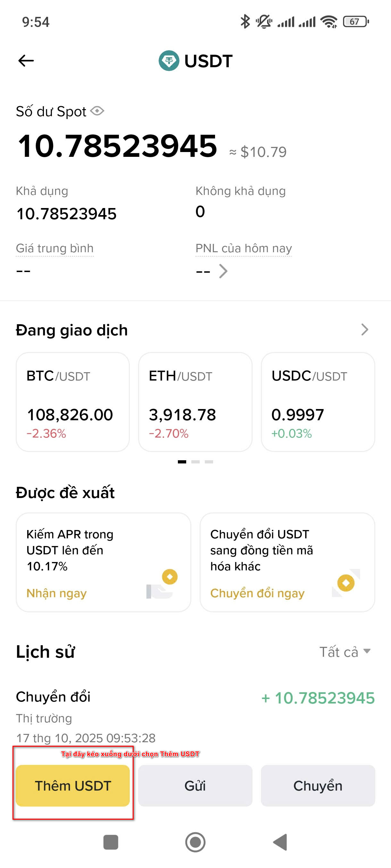Toggle balance visibility eye icon
Screen dimensions: 391x868
coord(97,111)
